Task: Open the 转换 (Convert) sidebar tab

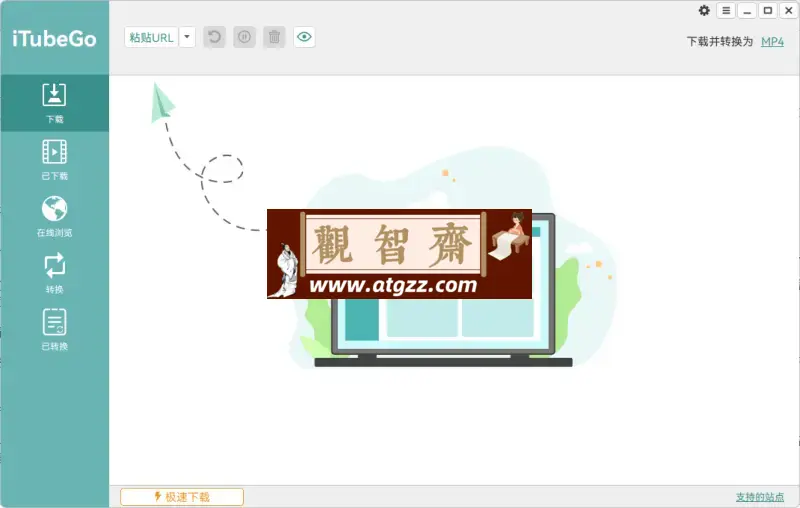Action: click(x=55, y=273)
